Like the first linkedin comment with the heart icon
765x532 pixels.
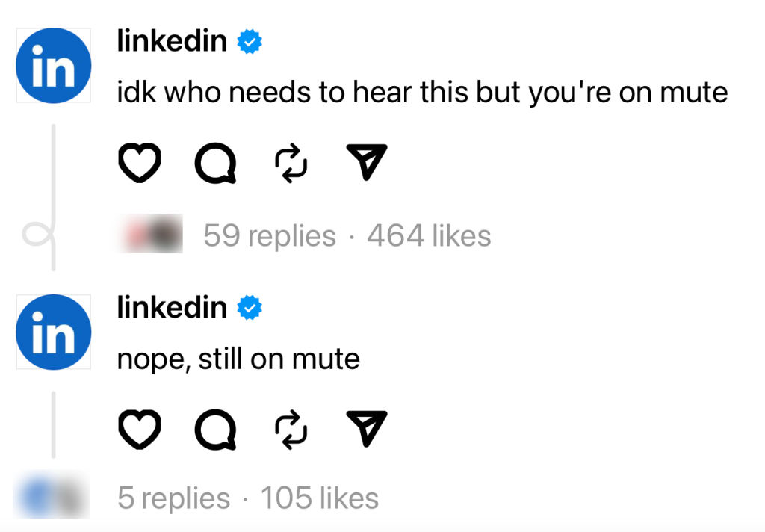pos(139,161)
